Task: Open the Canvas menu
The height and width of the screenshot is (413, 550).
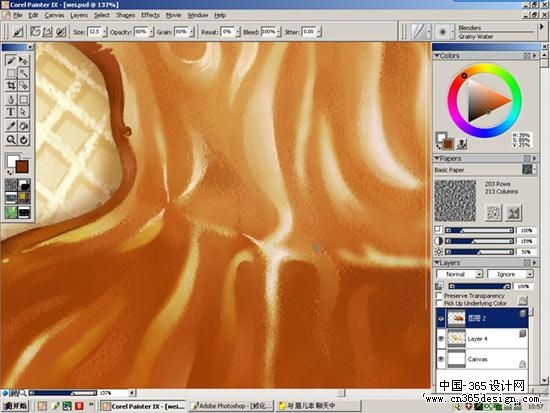Action: point(54,15)
